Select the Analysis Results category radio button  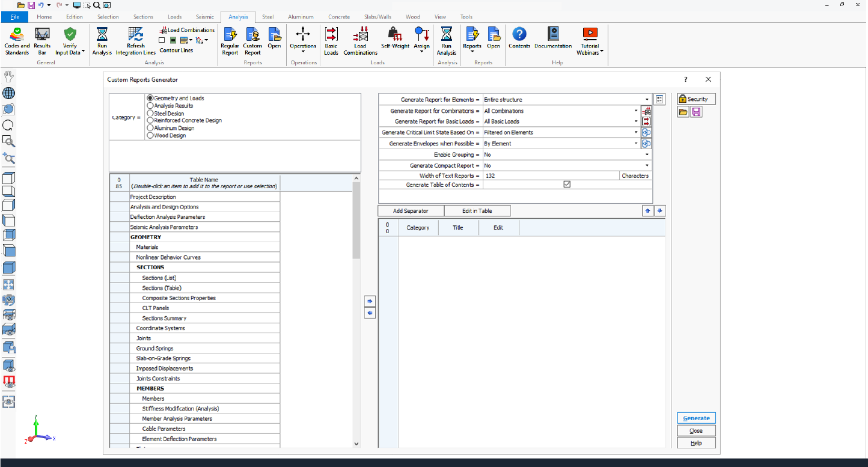click(x=149, y=106)
